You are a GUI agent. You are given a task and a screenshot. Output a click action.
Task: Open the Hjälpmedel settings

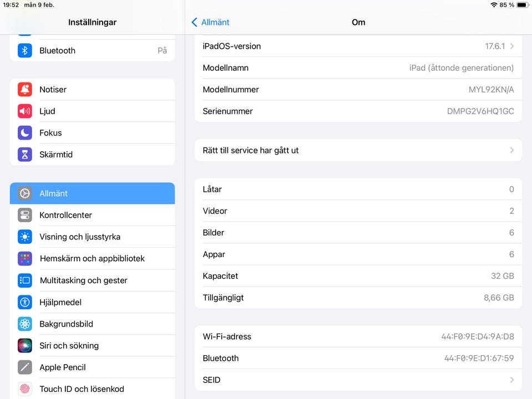[60, 302]
